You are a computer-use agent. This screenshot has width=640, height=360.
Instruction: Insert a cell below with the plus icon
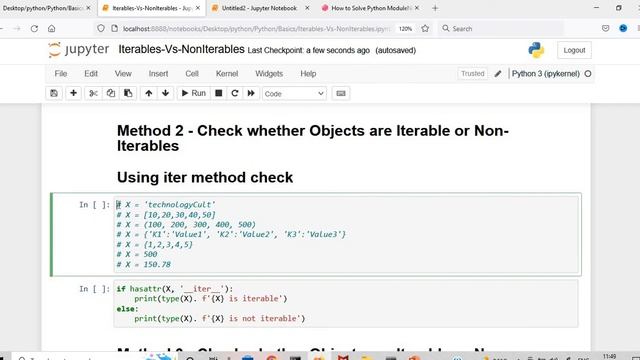[73, 93]
